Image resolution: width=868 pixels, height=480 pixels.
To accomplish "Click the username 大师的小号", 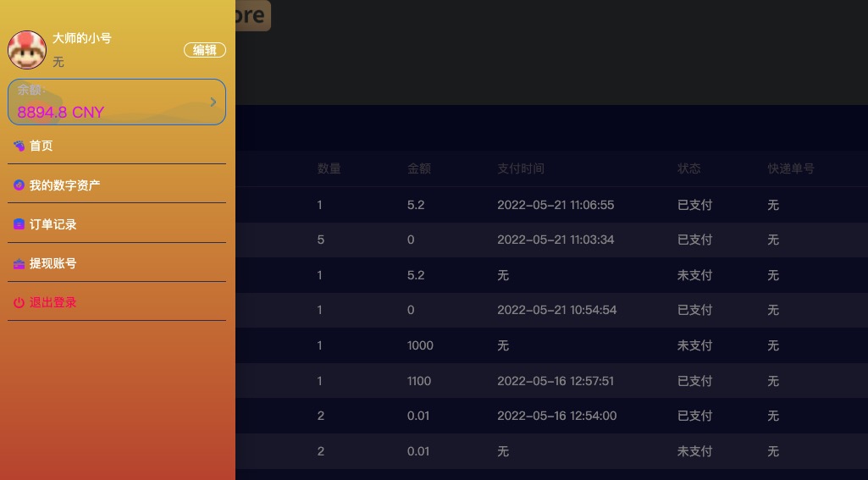I will coord(82,38).
